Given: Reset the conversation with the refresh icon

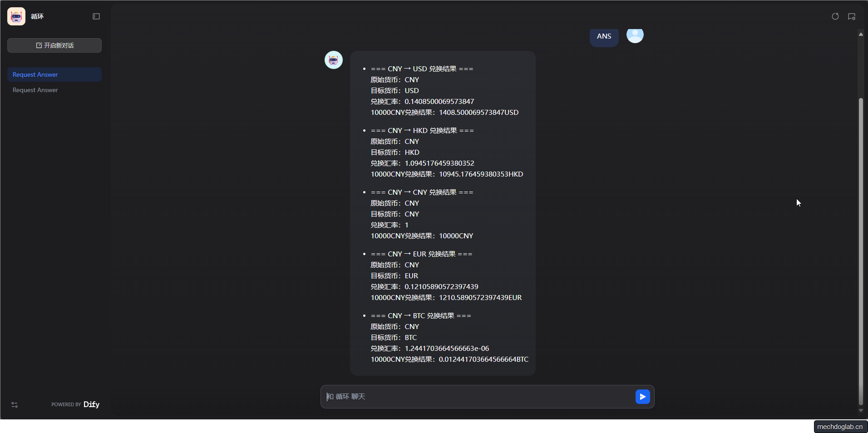Looking at the screenshot, I should click(835, 16).
